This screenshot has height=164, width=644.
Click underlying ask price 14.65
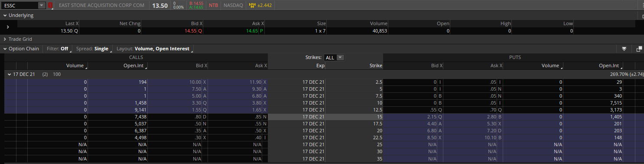tap(252, 31)
